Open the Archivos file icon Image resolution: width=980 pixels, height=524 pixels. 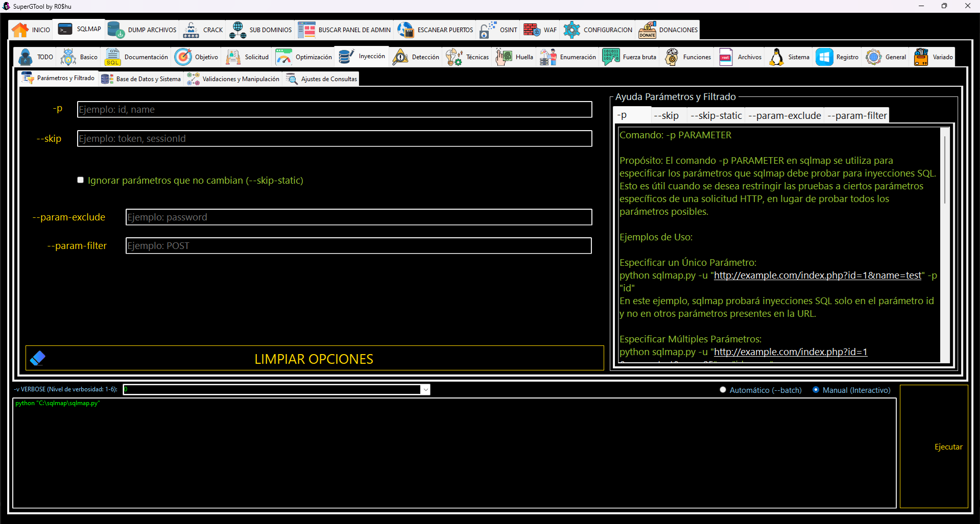pos(726,57)
